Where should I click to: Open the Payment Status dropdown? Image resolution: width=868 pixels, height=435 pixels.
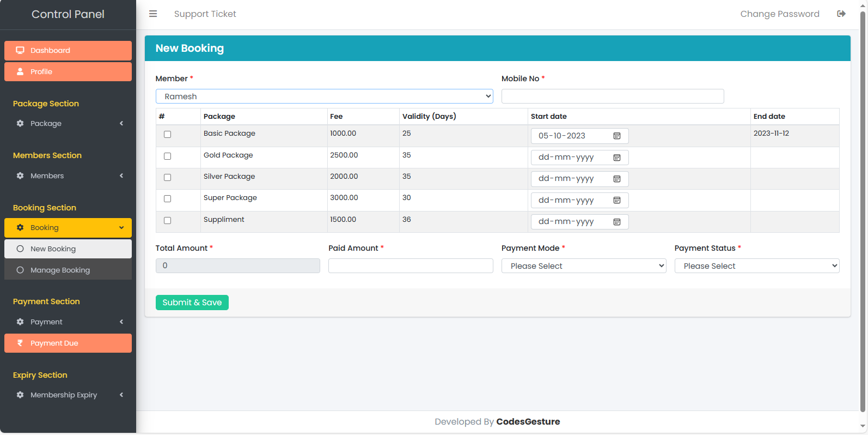pos(757,266)
